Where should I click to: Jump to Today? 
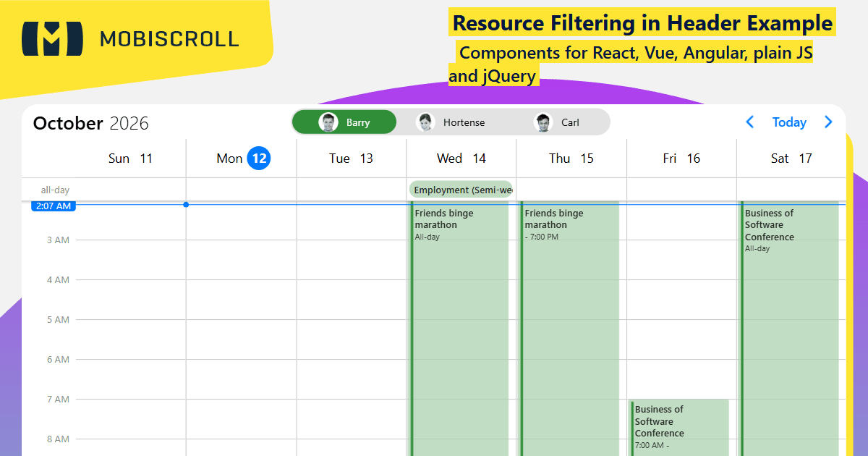[x=789, y=122]
